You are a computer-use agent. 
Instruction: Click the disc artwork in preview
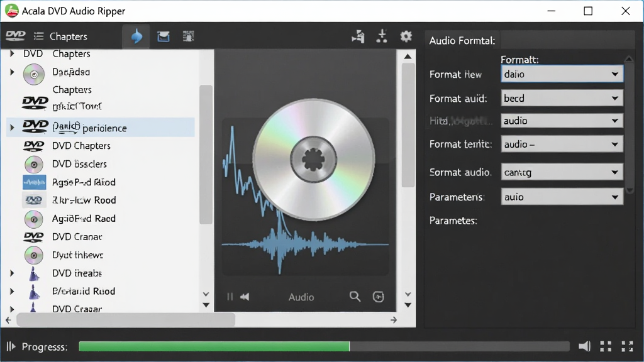click(x=313, y=159)
